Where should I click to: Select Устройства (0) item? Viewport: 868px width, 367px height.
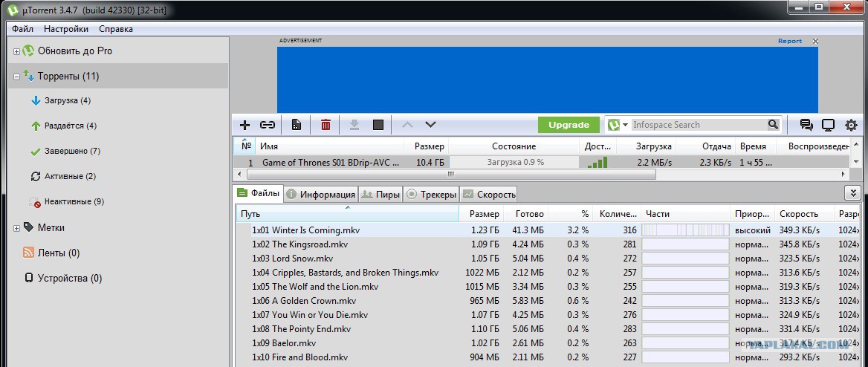point(70,279)
